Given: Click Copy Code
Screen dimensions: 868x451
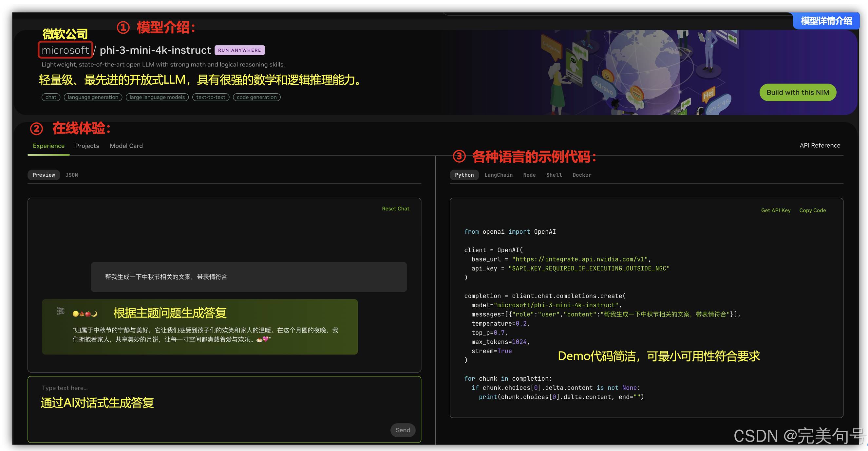Looking at the screenshot, I should [x=812, y=210].
